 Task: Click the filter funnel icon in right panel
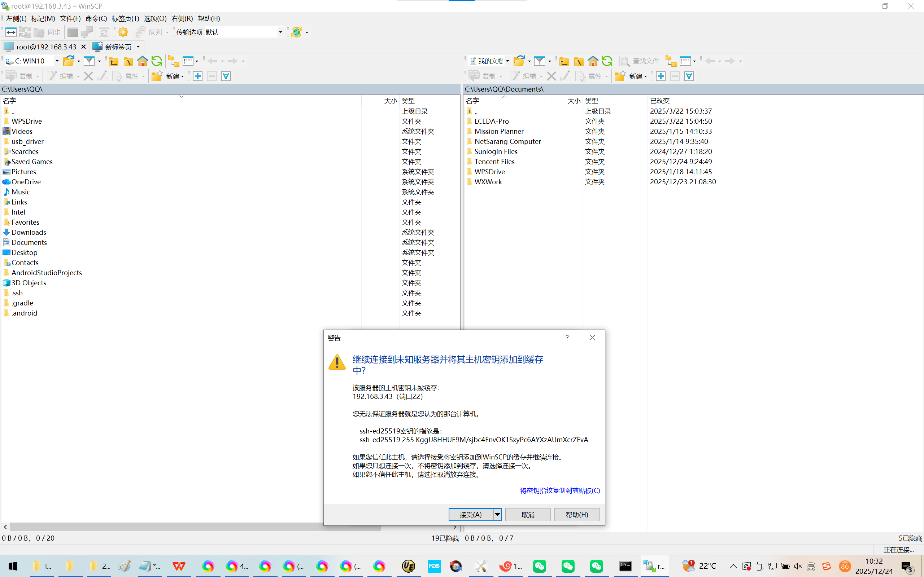tap(540, 61)
